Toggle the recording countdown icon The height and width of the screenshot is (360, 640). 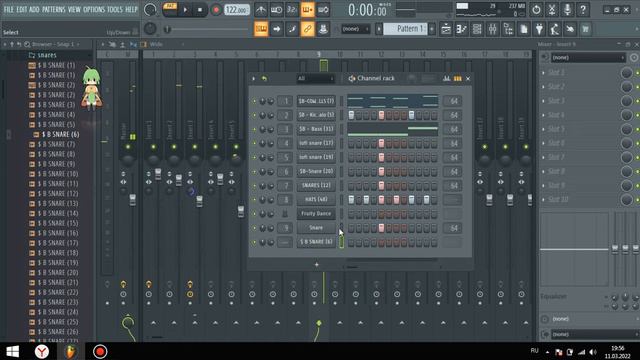pyautogui.click(x=292, y=10)
